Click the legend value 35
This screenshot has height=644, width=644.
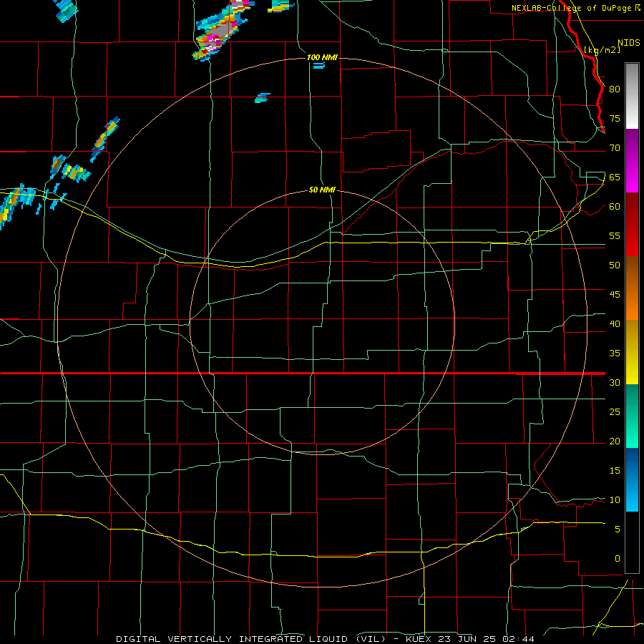(615, 353)
